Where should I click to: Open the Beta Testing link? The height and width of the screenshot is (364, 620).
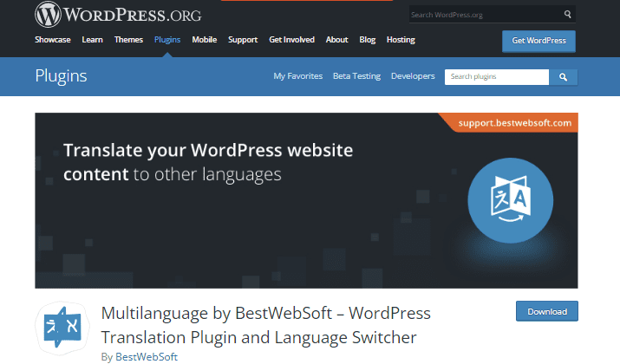pyautogui.click(x=356, y=76)
